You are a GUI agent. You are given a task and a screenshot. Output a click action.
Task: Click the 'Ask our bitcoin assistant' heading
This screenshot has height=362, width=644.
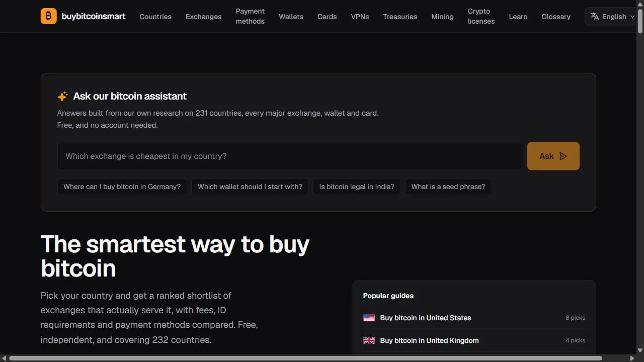(130, 96)
